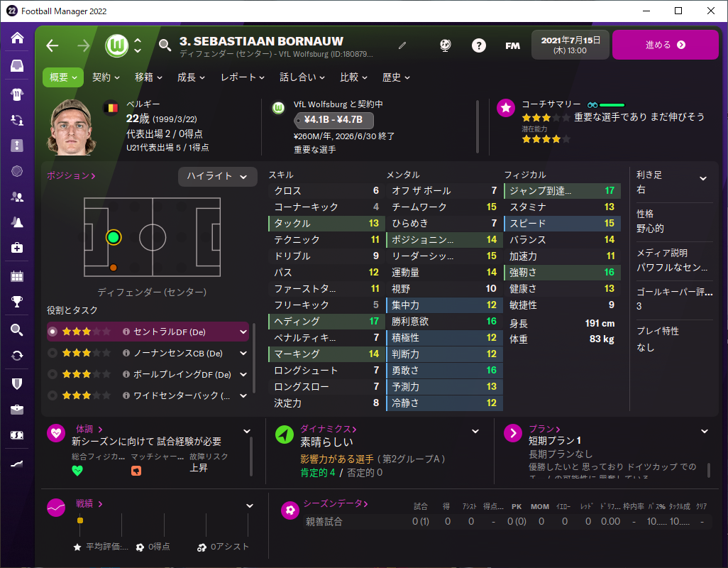Open the ポジション link
Image resolution: width=728 pixels, height=568 pixels.
tap(71, 175)
